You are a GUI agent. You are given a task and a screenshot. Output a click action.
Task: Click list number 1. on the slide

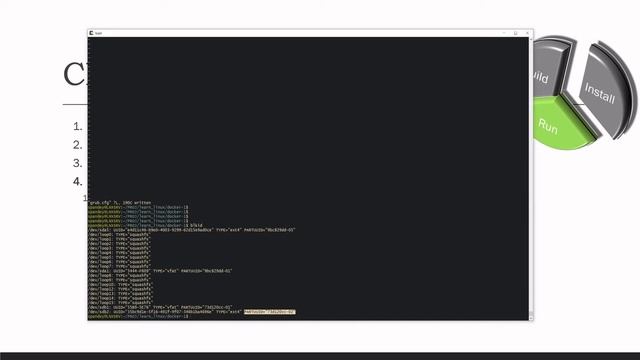[x=78, y=127]
